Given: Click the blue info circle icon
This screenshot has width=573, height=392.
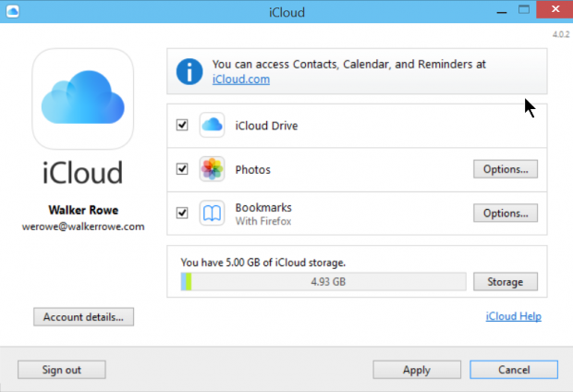Looking at the screenshot, I should coord(189,72).
